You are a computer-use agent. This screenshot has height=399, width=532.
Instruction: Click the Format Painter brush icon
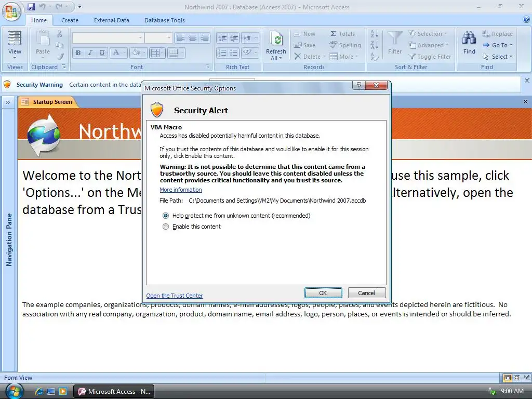coord(60,56)
